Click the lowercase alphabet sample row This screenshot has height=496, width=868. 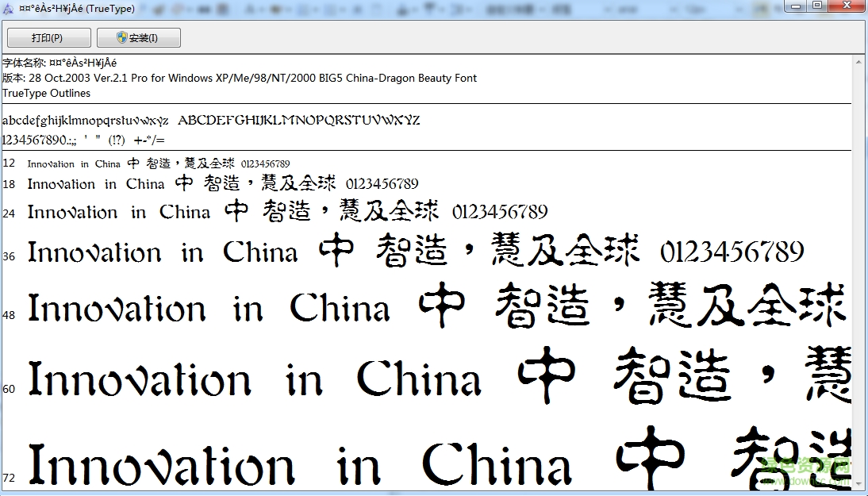87,121
